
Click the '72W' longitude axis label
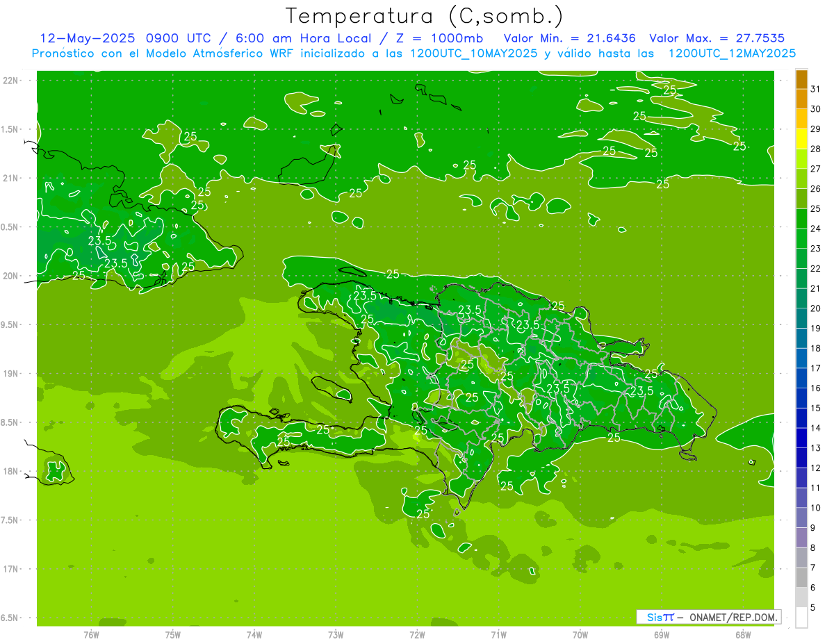(418, 634)
